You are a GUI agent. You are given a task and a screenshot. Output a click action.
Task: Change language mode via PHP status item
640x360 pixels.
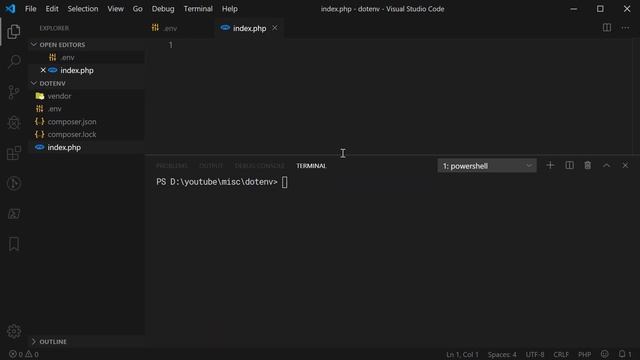[584, 354]
